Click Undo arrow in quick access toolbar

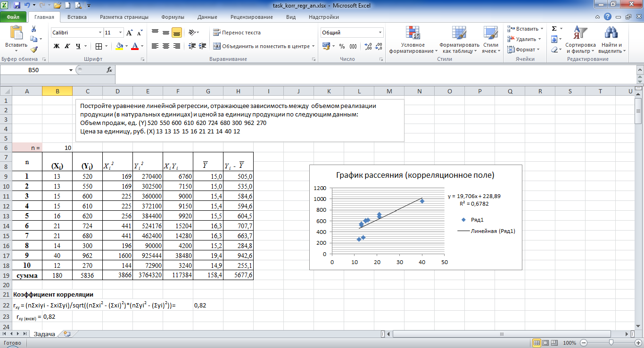click(27, 6)
